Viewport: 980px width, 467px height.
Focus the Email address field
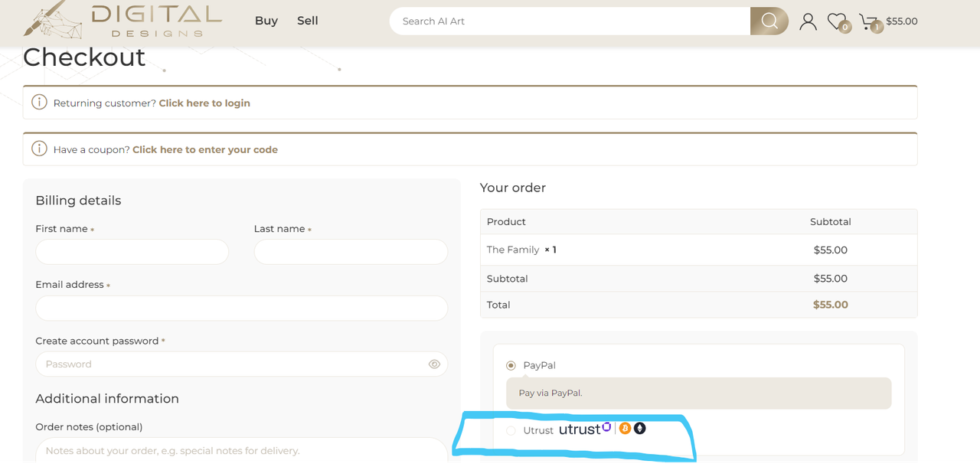pos(241,308)
